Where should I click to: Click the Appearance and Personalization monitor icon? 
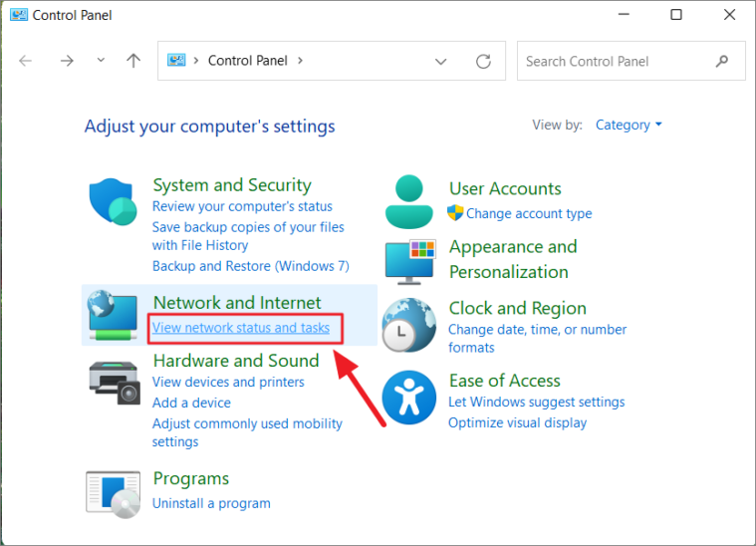pyautogui.click(x=410, y=262)
